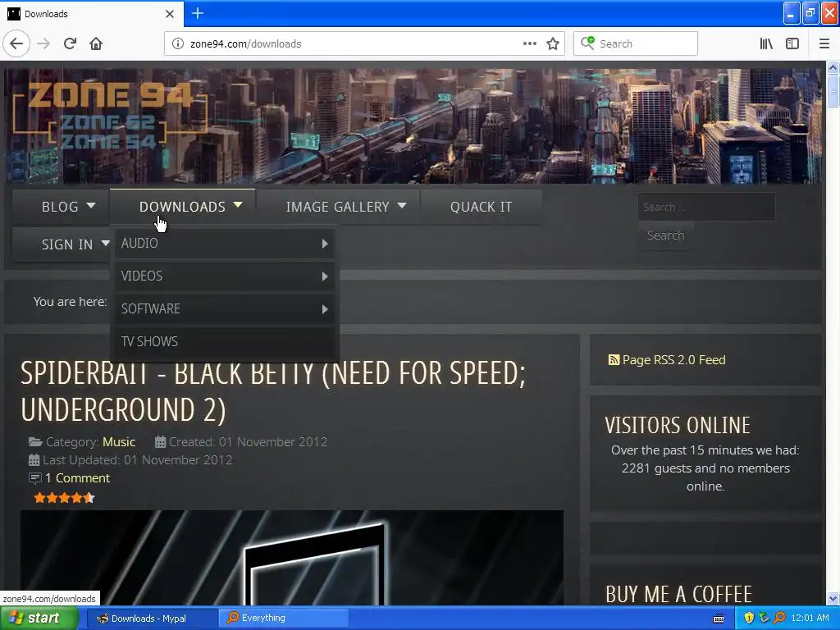Expand the VIDEOS submenu arrow
840x630 pixels.
click(x=325, y=276)
